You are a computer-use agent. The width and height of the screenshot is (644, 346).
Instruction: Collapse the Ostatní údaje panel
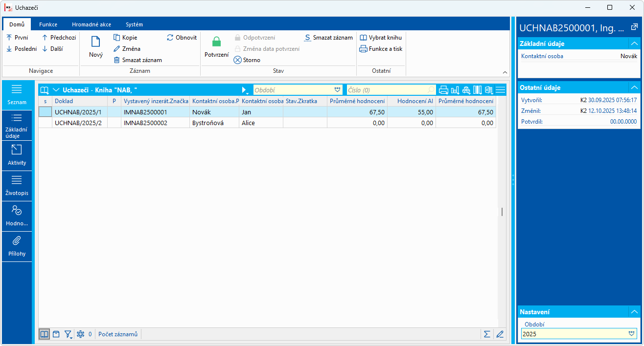[x=634, y=87]
